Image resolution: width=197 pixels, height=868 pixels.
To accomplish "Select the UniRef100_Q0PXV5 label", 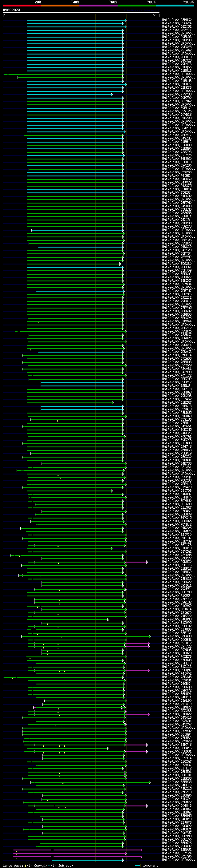I will point(177,47).
